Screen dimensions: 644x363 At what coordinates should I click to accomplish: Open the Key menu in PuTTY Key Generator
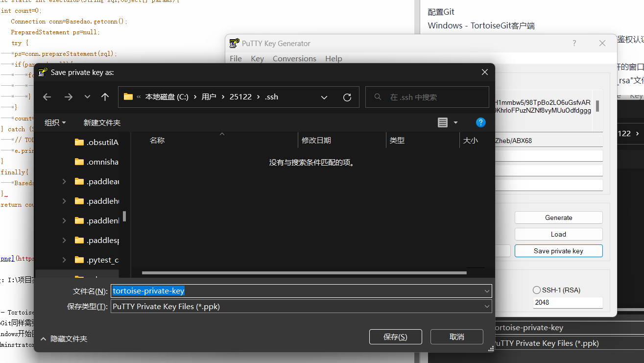[257, 58]
